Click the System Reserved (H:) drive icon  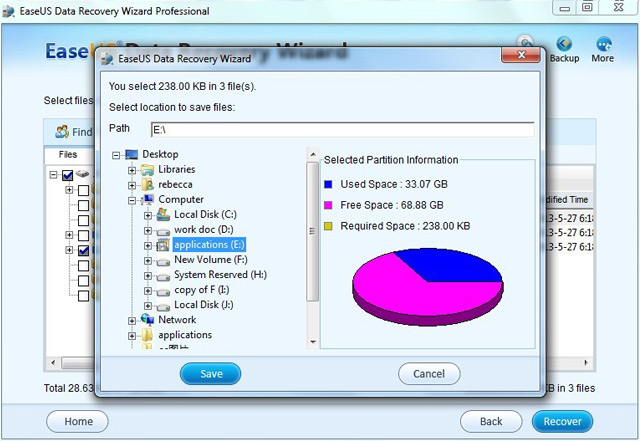(163, 276)
